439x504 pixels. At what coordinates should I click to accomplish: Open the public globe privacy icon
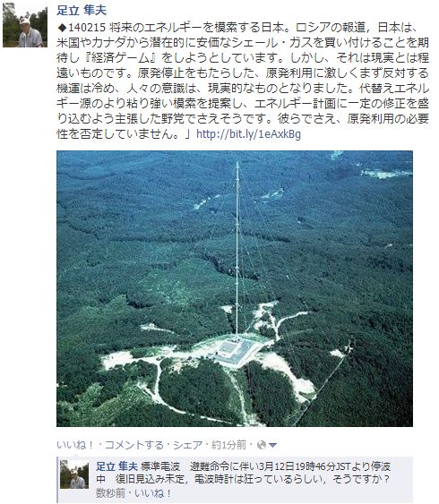(262, 445)
